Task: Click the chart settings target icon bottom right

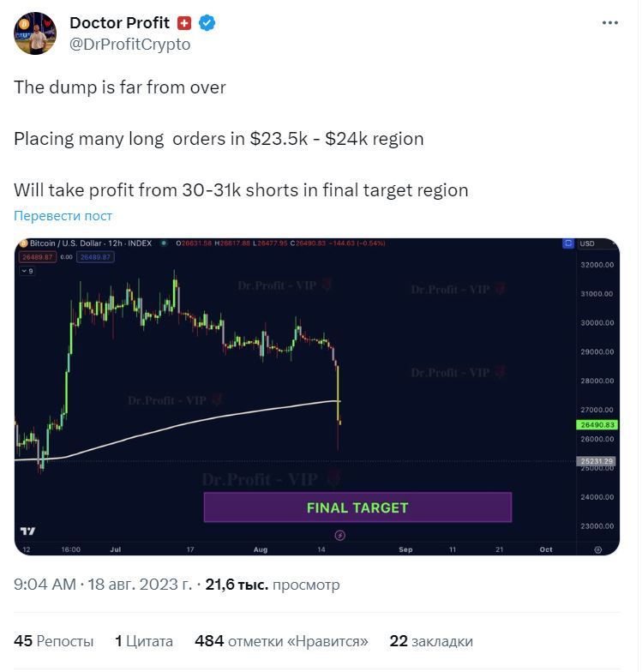Action: point(598,550)
